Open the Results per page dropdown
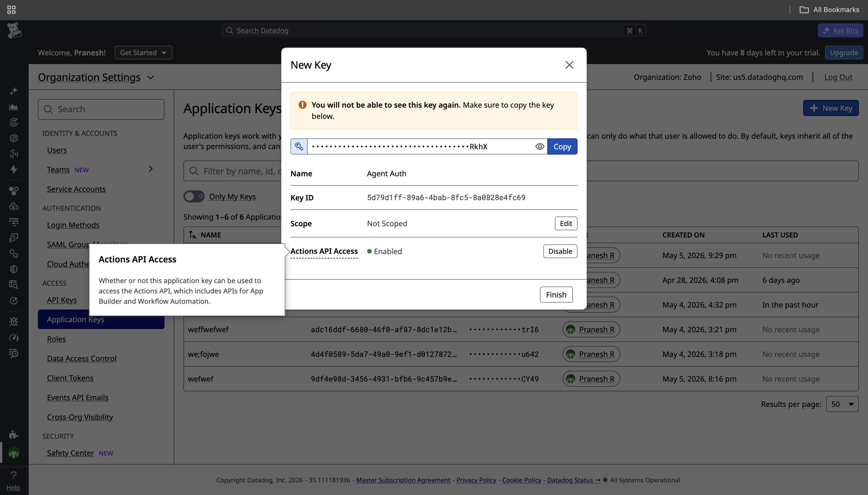Image resolution: width=868 pixels, height=495 pixels. point(842,404)
